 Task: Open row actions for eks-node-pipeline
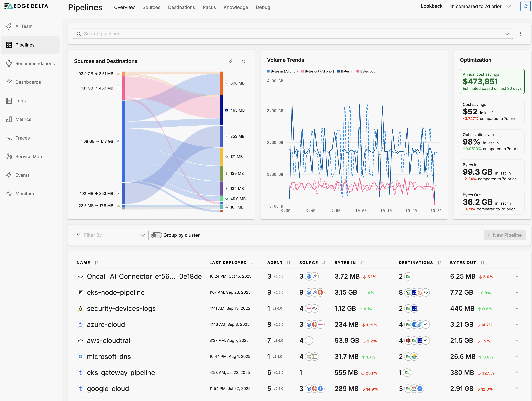[517, 293]
